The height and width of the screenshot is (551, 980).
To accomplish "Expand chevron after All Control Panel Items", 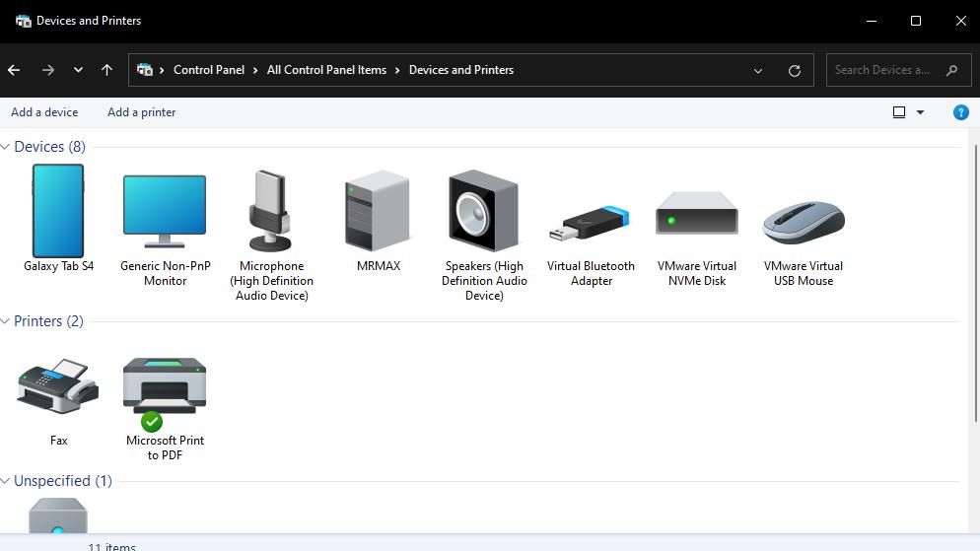I will point(397,70).
